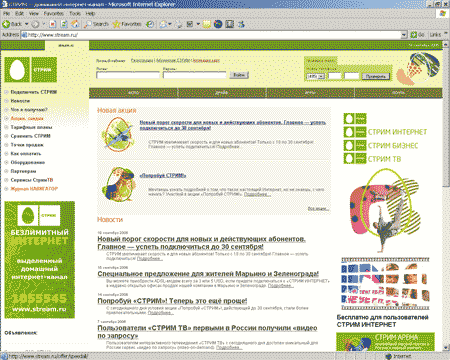Open Новости in sidebar menu
The height and width of the screenshot is (360, 450).
[20, 101]
